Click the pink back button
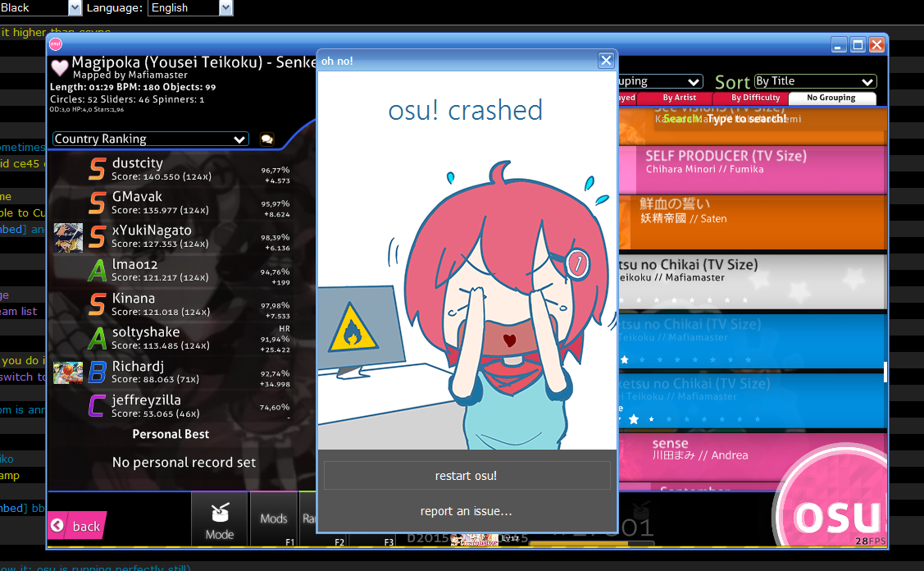The height and width of the screenshot is (571, 924). (76, 526)
